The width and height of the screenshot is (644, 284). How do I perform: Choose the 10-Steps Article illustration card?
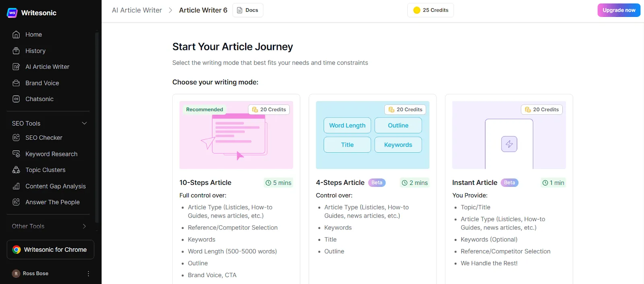point(236,135)
